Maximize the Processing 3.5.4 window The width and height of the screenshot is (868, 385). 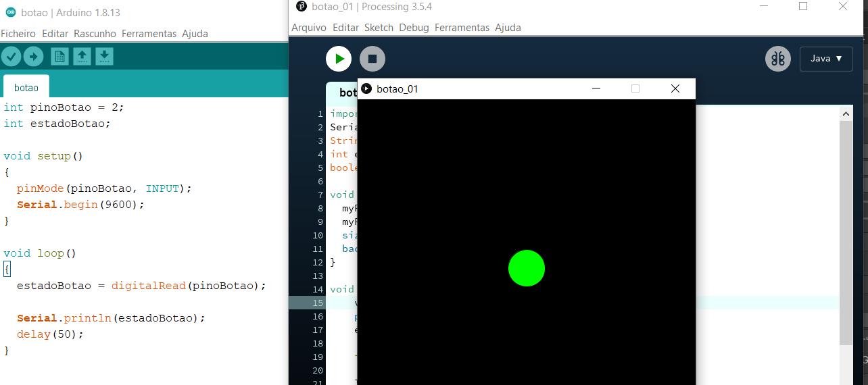pyautogui.click(x=803, y=7)
